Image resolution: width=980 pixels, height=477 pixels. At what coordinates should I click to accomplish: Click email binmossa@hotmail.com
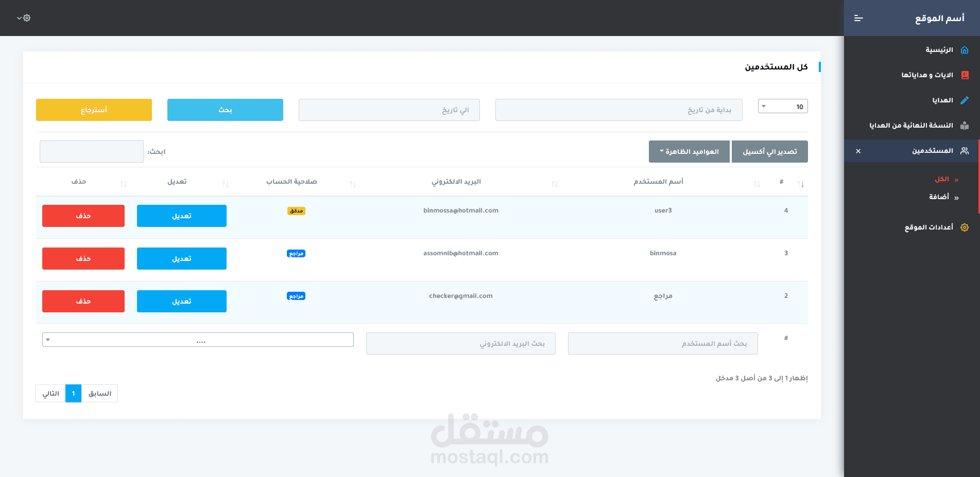click(x=461, y=210)
